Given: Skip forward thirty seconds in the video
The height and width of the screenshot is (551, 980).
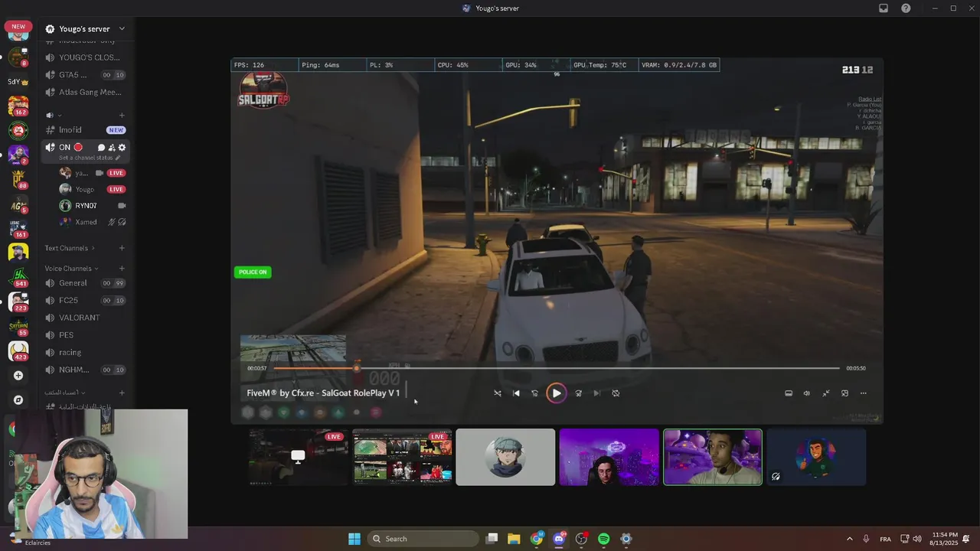Looking at the screenshot, I should click(x=578, y=393).
